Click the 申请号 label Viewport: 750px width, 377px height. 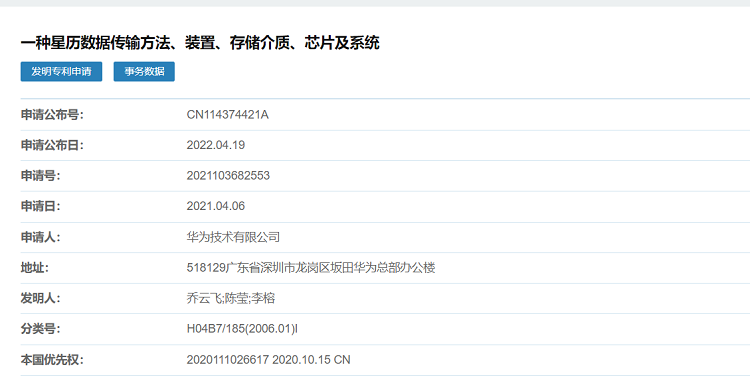pos(41,176)
